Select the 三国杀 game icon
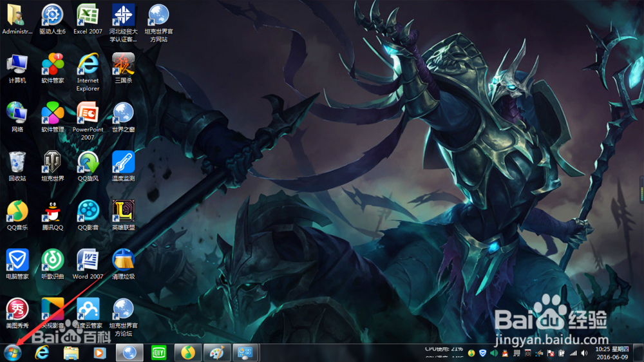 tap(123, 68)
